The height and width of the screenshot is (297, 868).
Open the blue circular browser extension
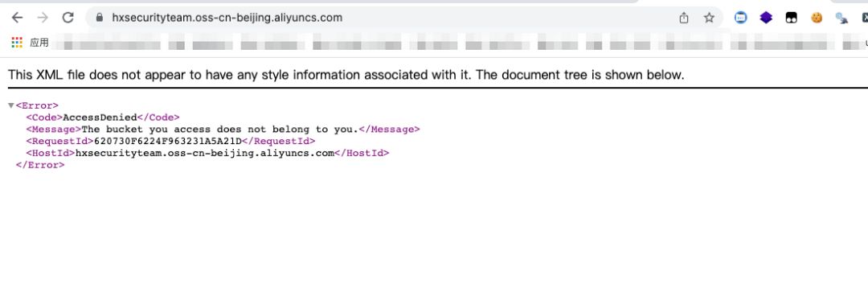(x=741, y=18)
